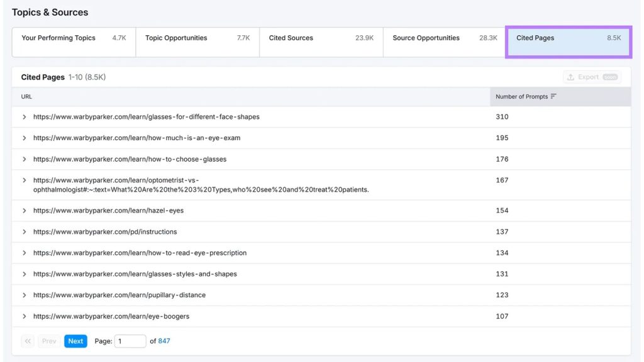Expand the pd/instructions row
Image resolution: width=644 pixels, height=362 pixels.
pos(25,232)
